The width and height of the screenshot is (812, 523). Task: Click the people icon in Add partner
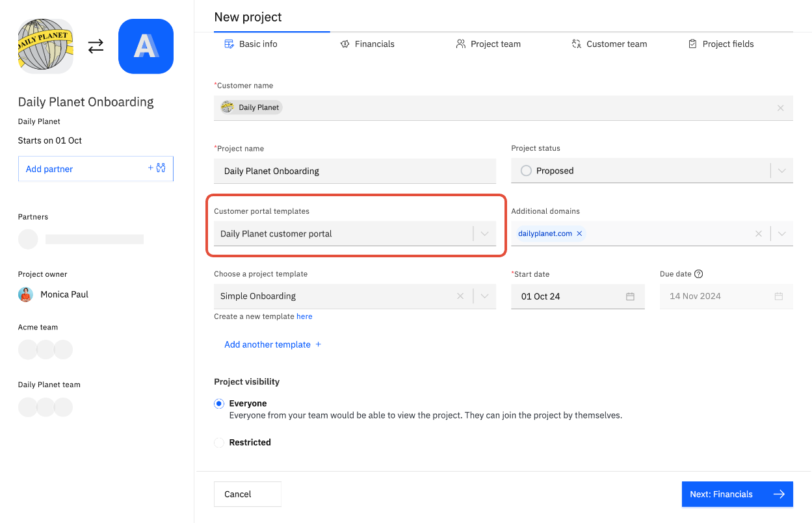tap(161, 168)
